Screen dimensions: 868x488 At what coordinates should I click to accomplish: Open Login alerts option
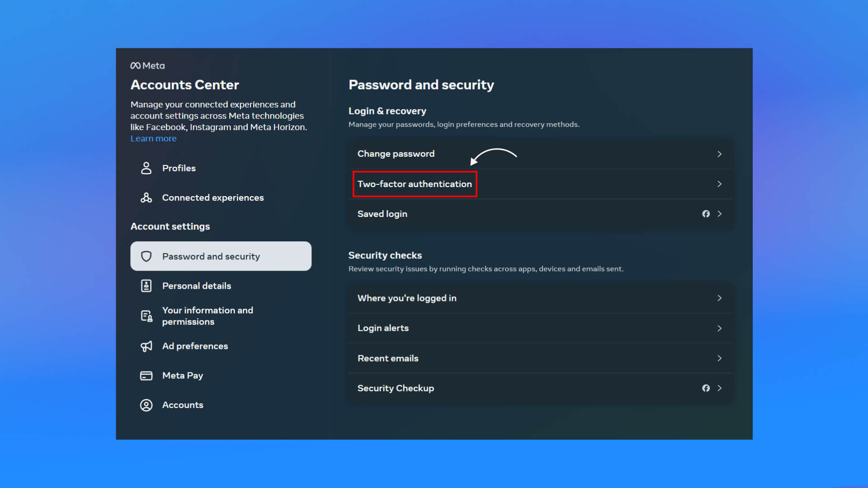541,328
